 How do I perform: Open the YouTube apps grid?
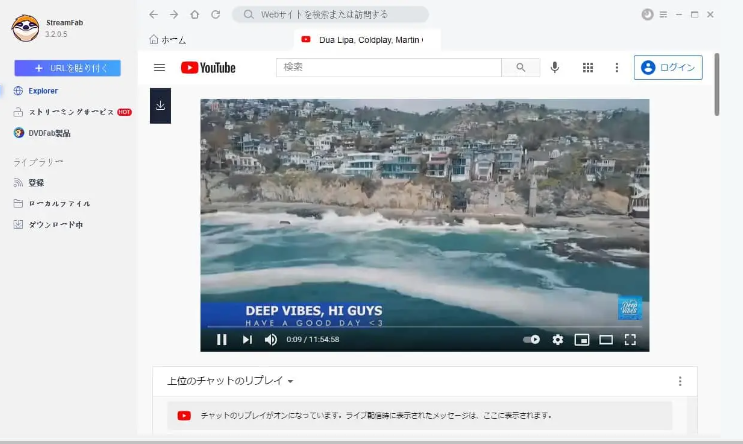pyautogui.click(x=588, y=68)
